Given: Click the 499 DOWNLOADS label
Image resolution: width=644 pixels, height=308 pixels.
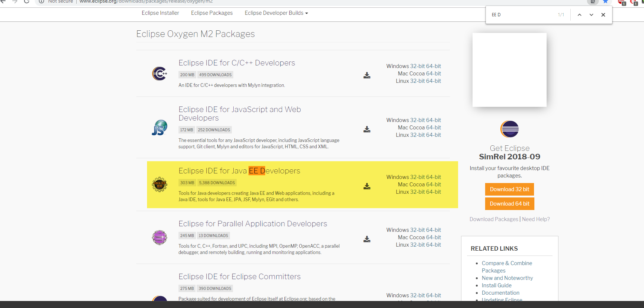Looking at the screenshot, I should pyautogui.click(x=216, y=75).
